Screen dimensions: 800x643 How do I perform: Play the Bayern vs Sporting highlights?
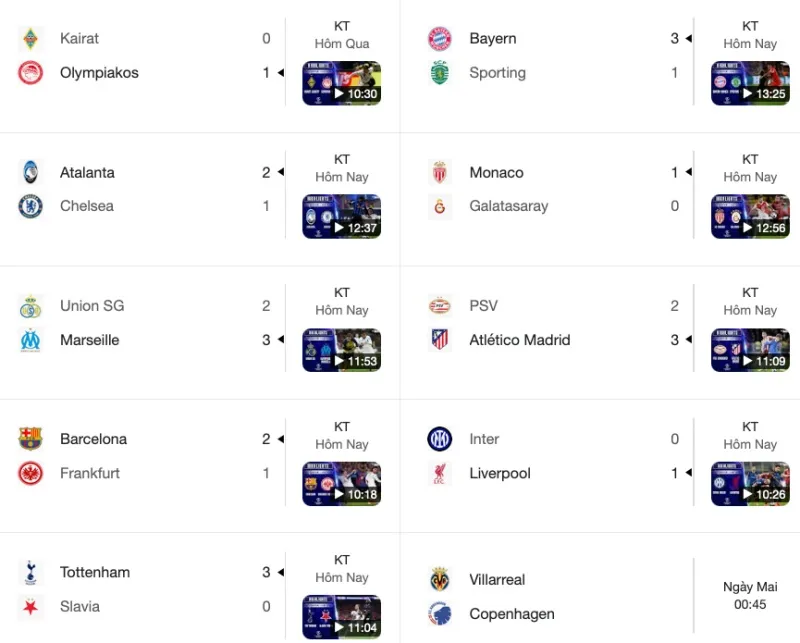coord(750,82)
